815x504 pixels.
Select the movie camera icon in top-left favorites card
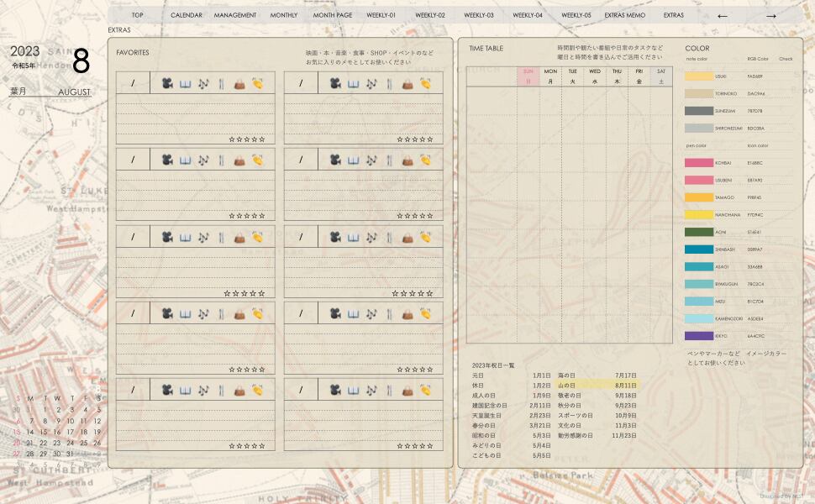click(x=166, y=83)
